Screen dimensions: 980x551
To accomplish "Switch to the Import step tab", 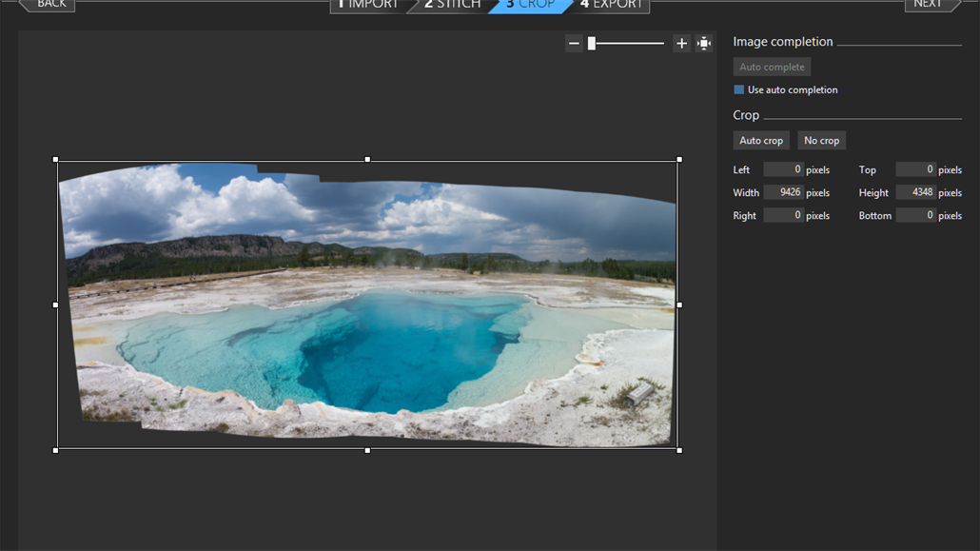I will tap(368, 5).
